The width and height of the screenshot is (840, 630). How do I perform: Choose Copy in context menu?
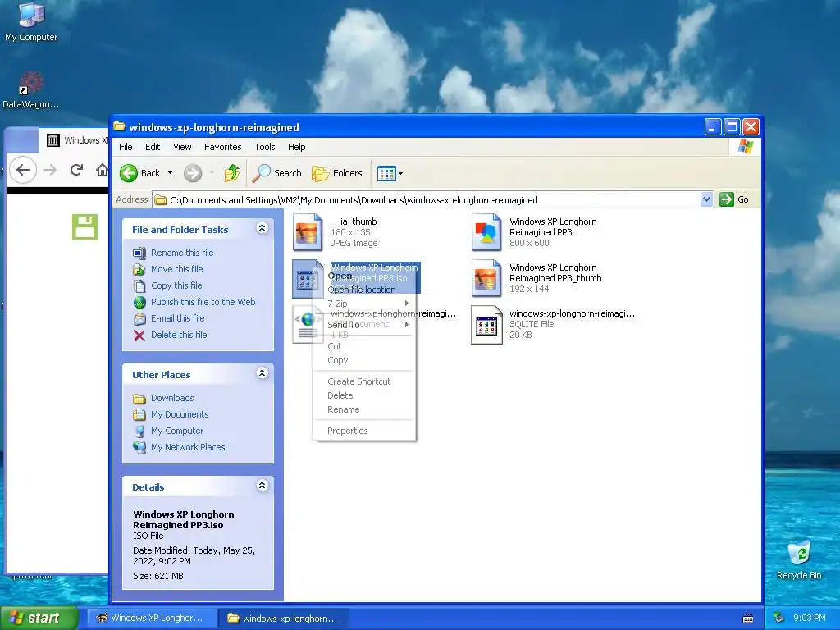[x=364, y=361]
